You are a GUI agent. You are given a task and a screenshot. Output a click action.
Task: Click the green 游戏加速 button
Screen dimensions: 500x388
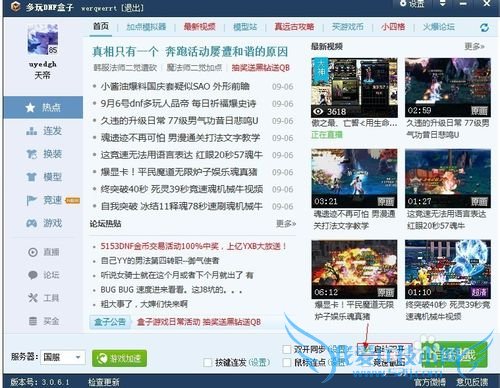coord(119,359)
